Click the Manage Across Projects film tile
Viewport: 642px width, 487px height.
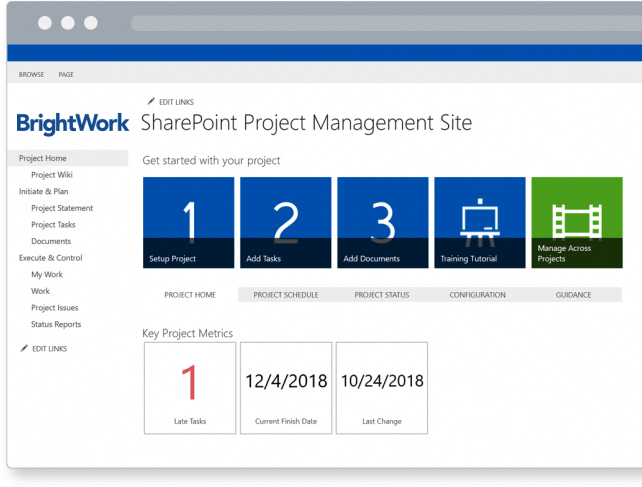[x=576, y=222]
